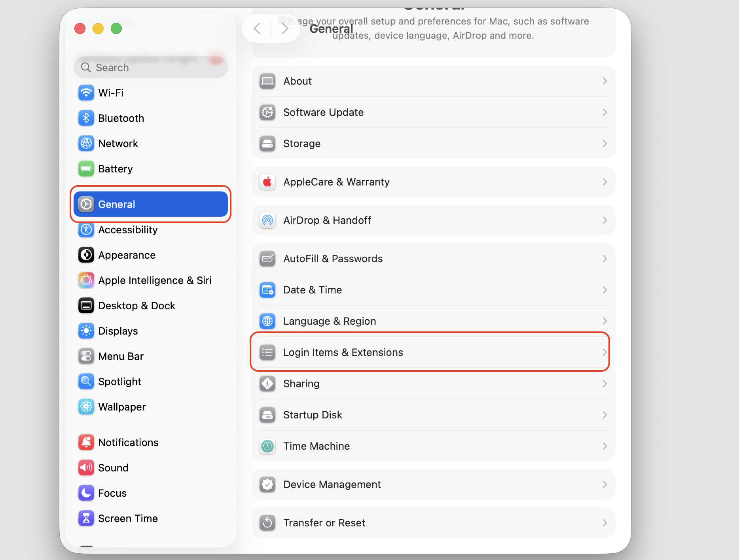
Task: Open Transfer or Reset
Action: [433, 523]
